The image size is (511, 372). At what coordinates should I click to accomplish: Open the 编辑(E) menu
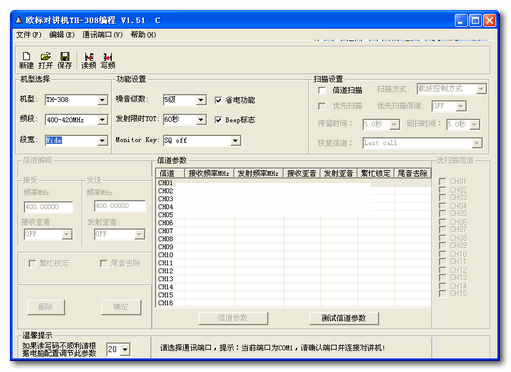point(62,35)
